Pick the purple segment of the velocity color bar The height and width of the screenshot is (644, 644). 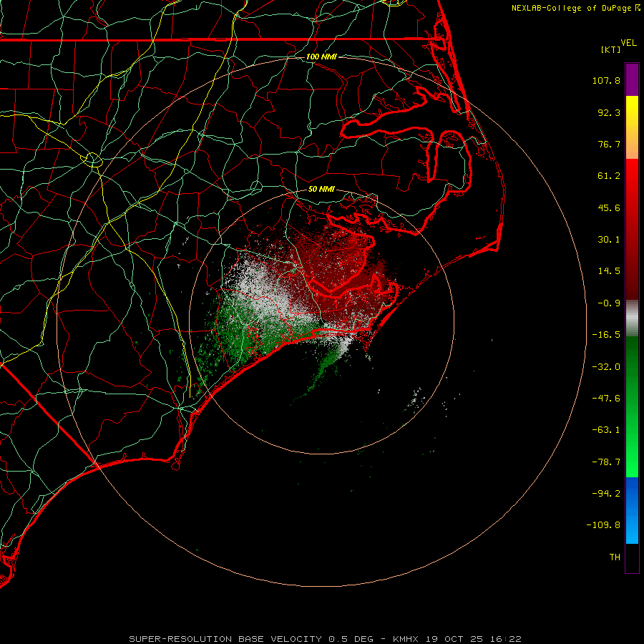tap(632, 79)
